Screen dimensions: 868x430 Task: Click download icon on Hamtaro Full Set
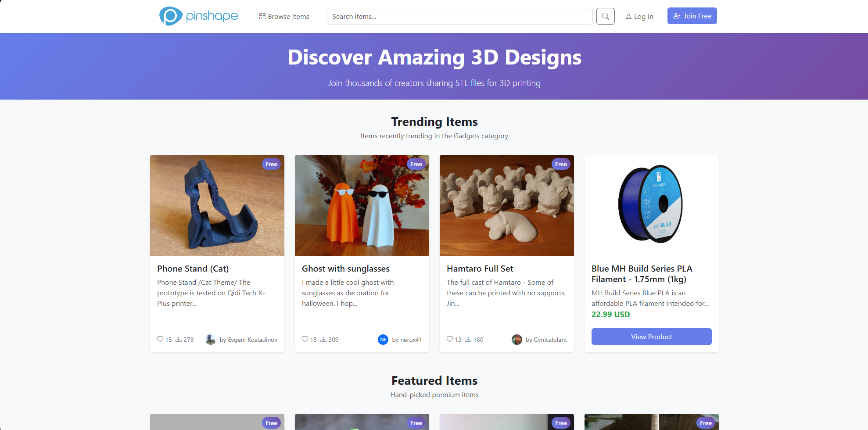(468, 339)
